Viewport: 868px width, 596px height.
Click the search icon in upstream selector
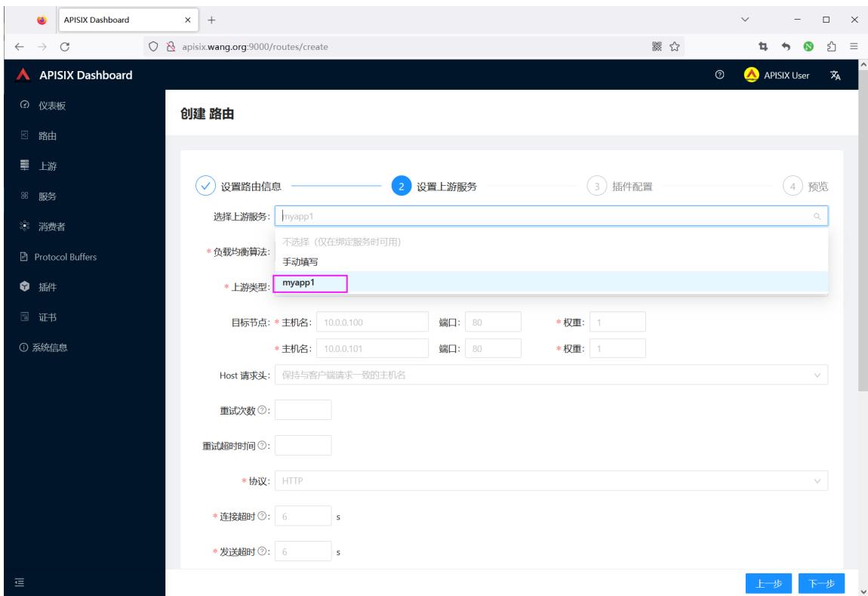[x=817, y=217]
